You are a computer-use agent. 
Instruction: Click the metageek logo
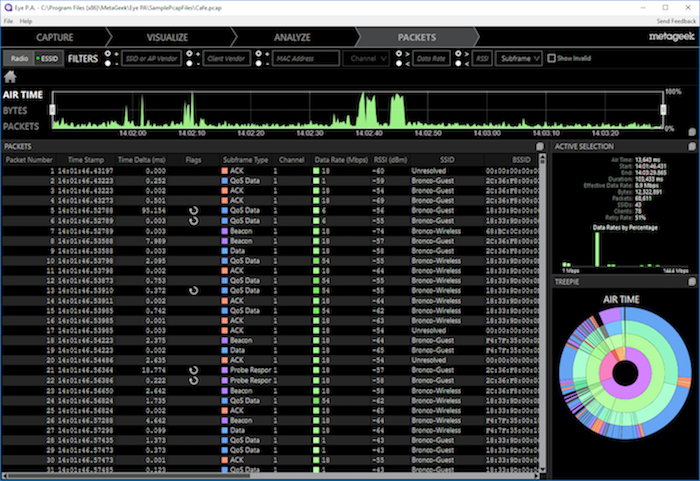click(671, 37)
